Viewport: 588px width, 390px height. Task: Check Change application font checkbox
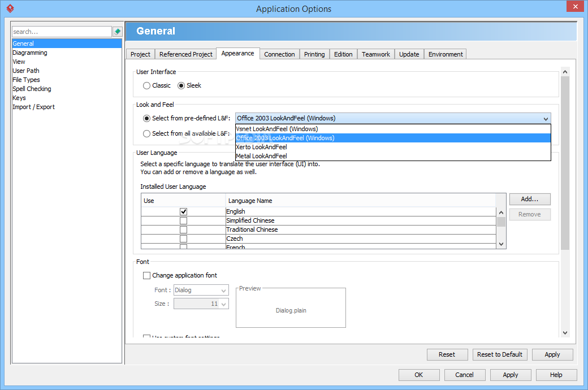point(146,275)
